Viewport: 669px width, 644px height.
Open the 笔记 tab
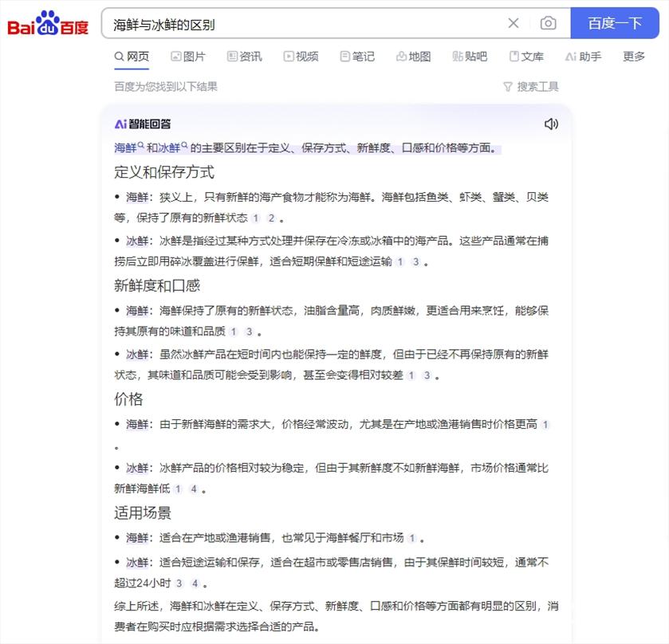[356, 57]
